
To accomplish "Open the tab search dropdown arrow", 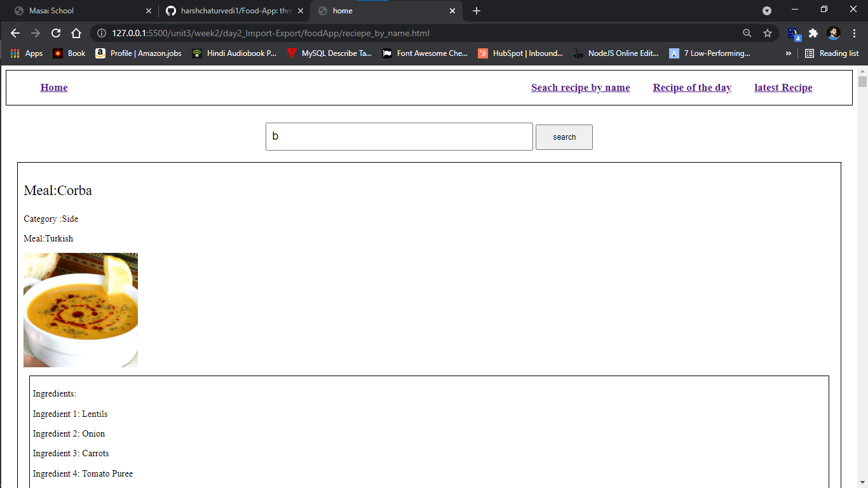I will pyautogui.click(x=767, y=11).
